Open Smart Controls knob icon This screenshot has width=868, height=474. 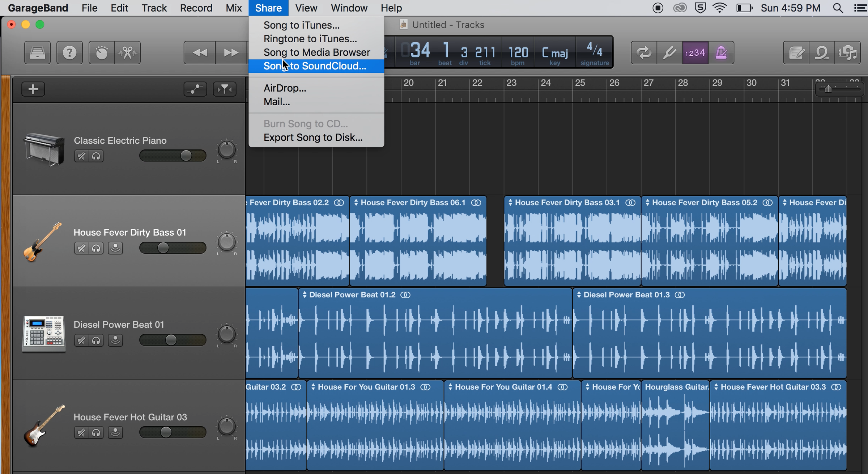(102, 52)
